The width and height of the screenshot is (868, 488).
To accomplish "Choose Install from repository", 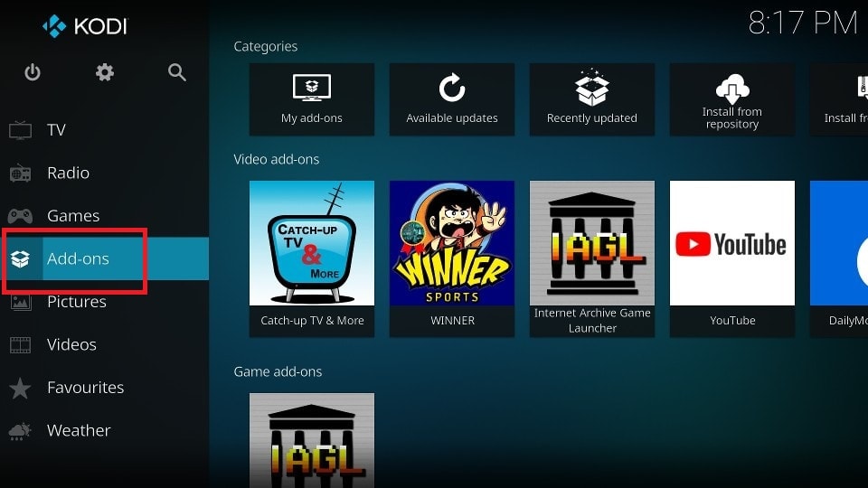I will tap(731, 99).
